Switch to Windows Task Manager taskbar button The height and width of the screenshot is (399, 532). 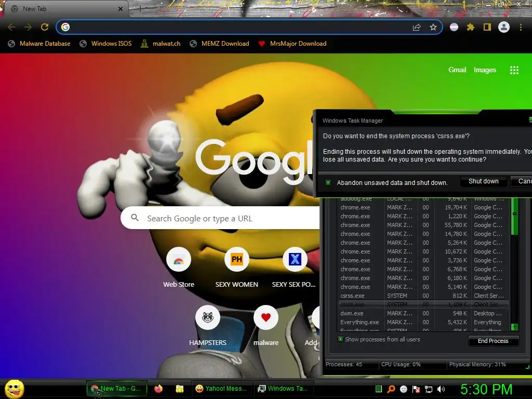[283, 389]
